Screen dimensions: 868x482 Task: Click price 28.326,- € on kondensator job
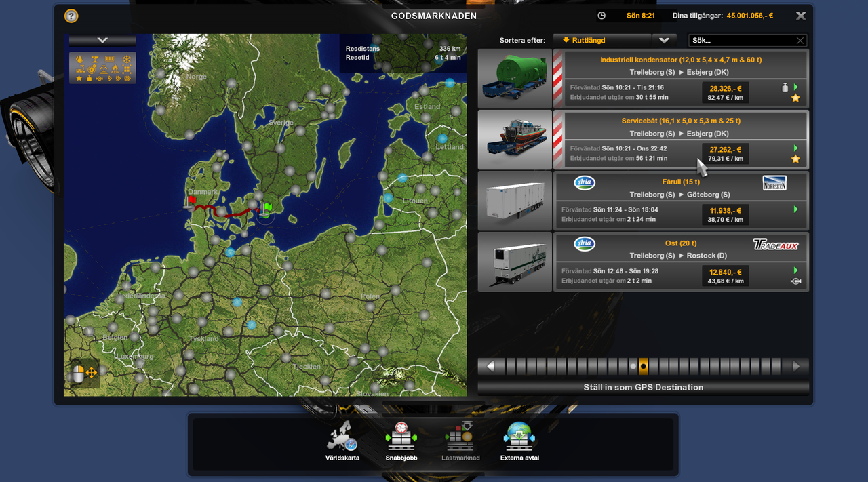tap(725, 89)
